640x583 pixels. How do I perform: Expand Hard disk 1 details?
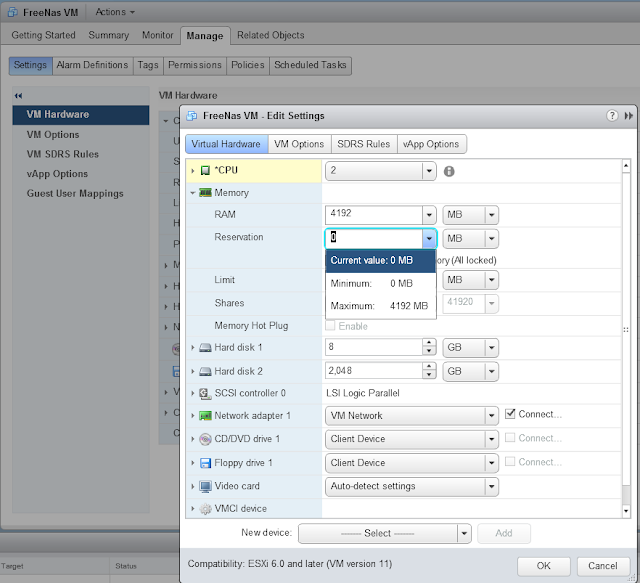coord(193,347)
